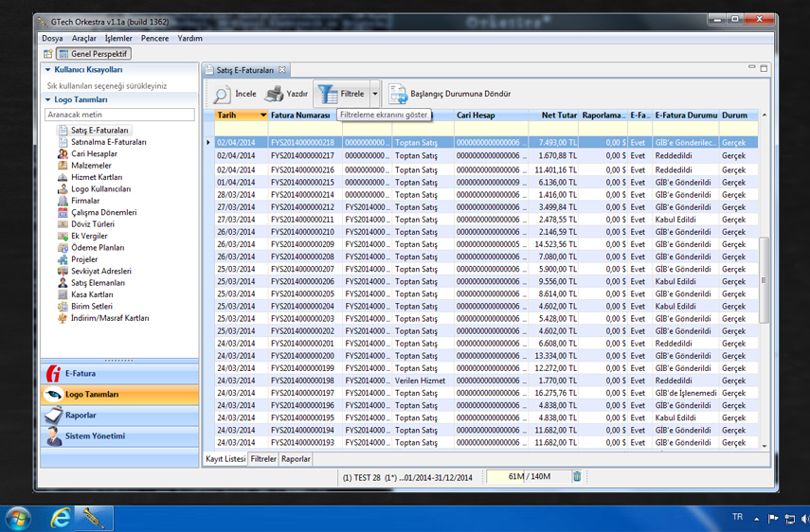The image size is (810, 532).
Task: Collapse Kullanıcı Kısayolları section
Action: 48,70
